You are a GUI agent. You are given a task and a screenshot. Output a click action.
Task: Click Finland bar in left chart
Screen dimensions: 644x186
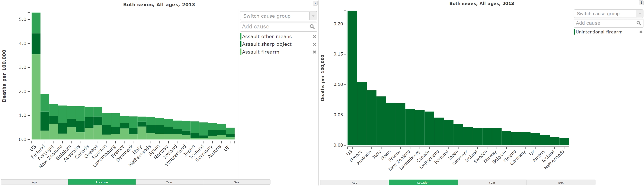click(45, 117)
